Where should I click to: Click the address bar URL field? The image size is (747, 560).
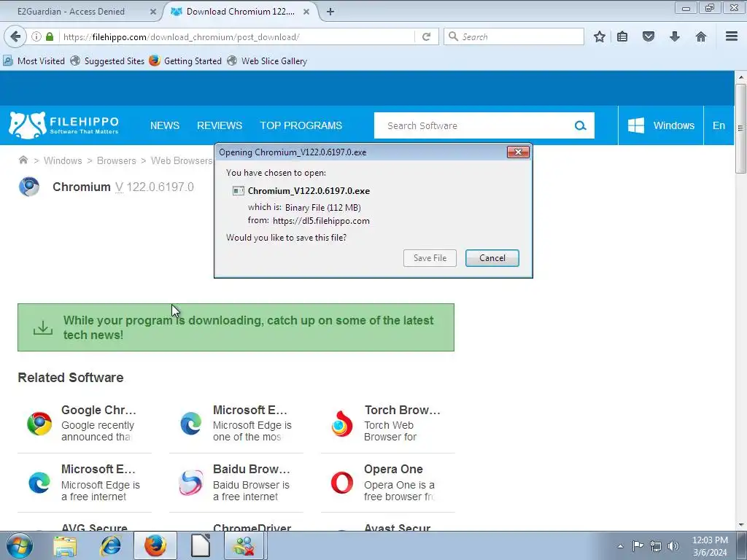[236, 36]
